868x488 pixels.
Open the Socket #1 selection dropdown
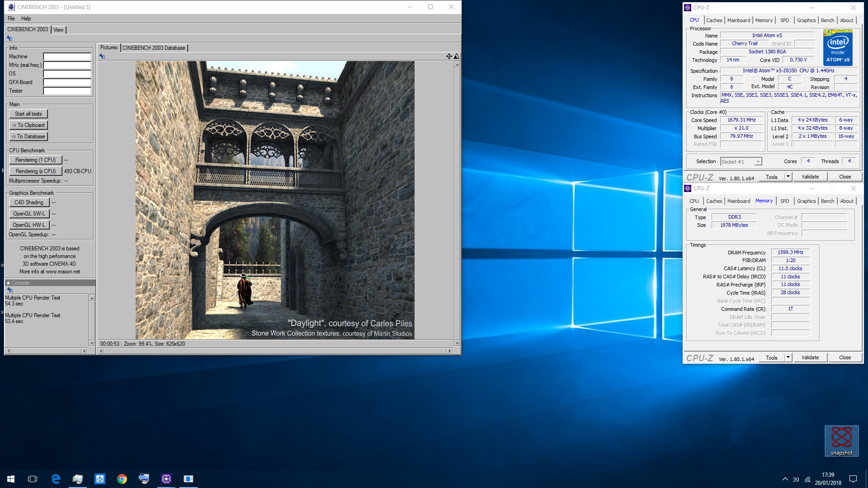coord(741,162)
